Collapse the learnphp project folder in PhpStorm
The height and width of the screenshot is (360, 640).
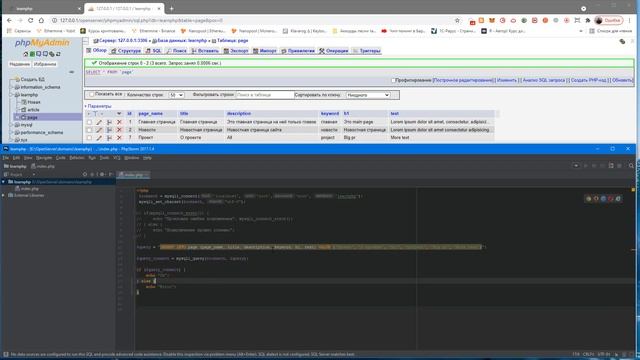click(4, 182)
